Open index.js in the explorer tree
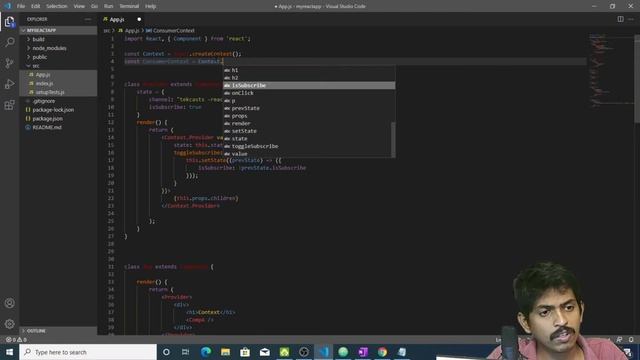Viewport: 640px width, 360px height. 58,83
